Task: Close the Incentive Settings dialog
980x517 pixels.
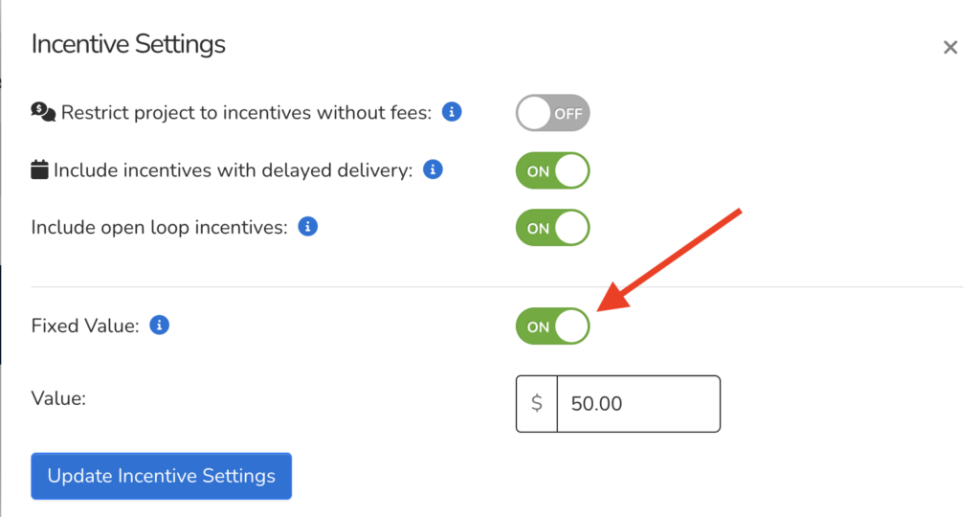Action: coord(949,48)
